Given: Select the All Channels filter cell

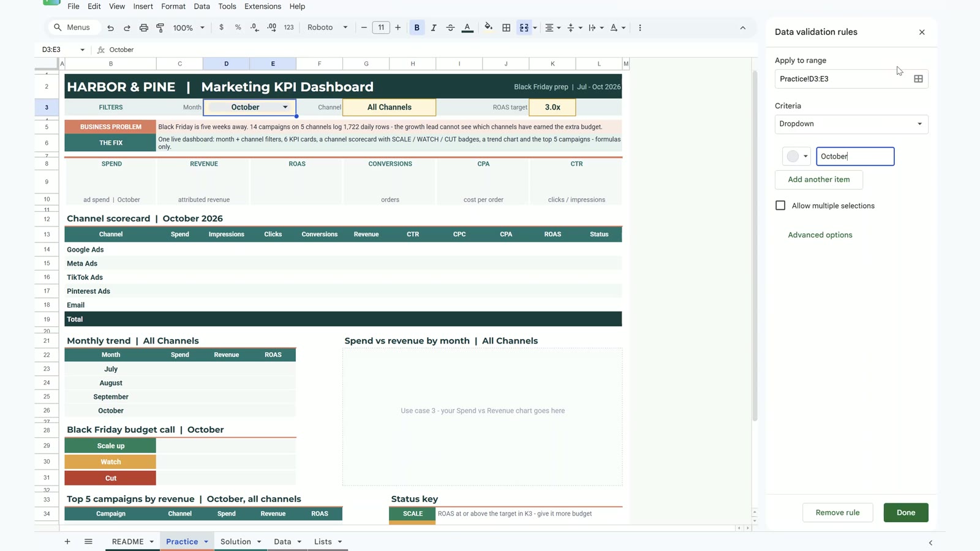Looking at the screenshot, I should pos(390,107).
